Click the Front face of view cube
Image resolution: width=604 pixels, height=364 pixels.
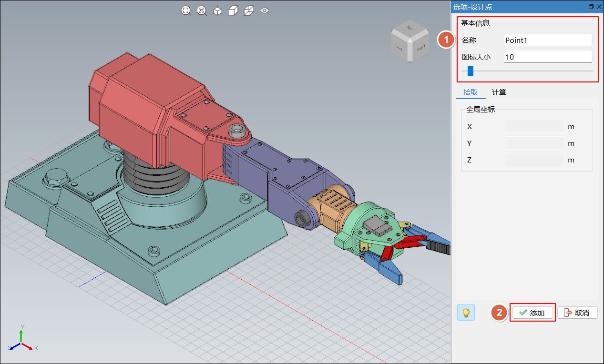point(399,47)
